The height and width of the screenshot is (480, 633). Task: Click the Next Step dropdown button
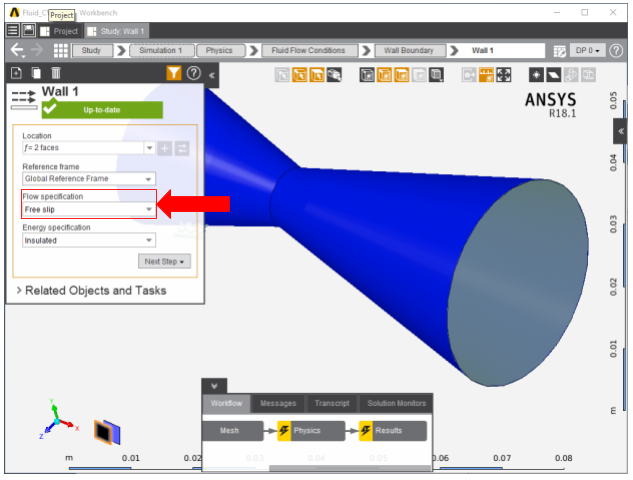point(164,262)
